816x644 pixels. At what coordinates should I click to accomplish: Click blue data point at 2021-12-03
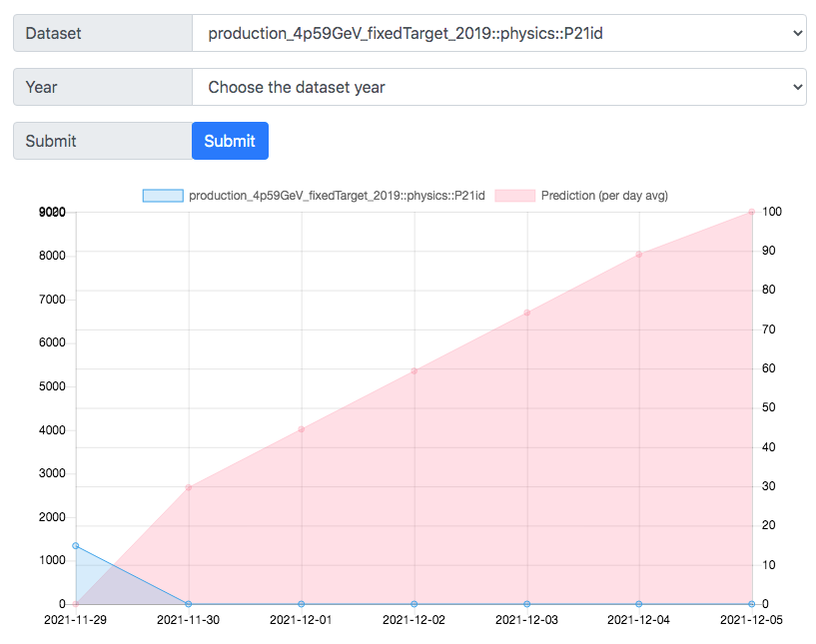click(x=526, y=604)
